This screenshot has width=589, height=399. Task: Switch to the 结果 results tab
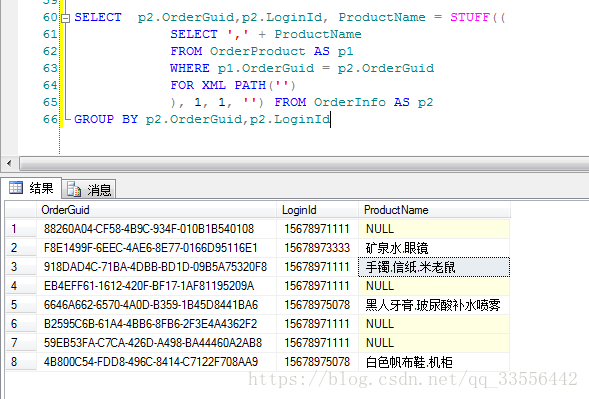pyautogui.click(x=31, y=188)
